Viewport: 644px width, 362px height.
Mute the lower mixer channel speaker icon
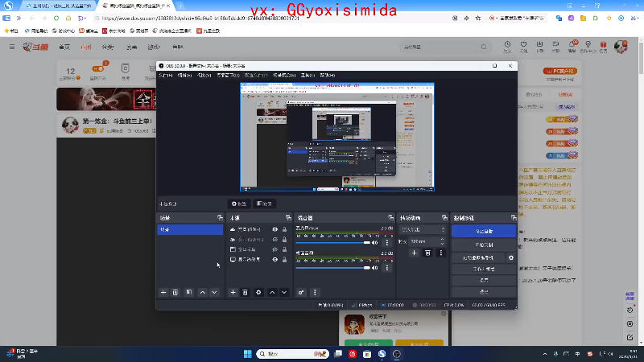click(x=374, y=268)
